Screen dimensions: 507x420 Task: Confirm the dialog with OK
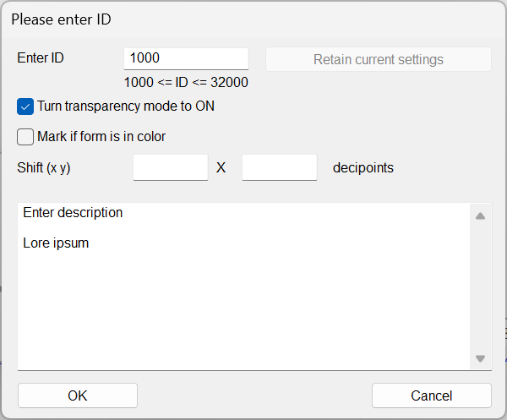tap(78, 395)
